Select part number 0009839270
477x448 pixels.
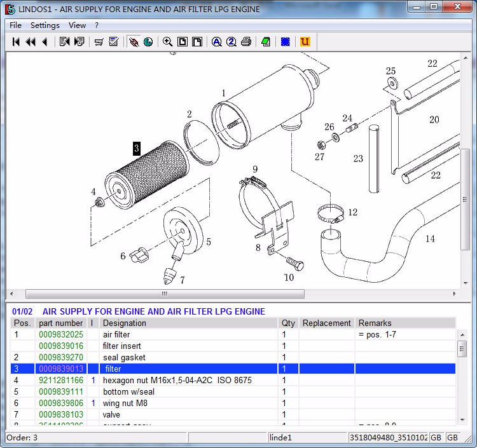pyautogui.click(x=61, y=357)
